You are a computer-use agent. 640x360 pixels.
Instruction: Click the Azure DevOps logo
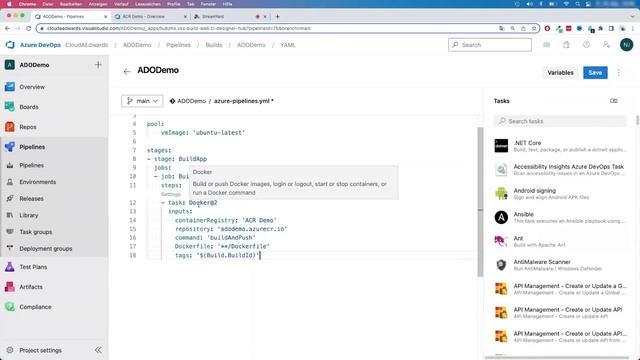click(x=10, y=45)
